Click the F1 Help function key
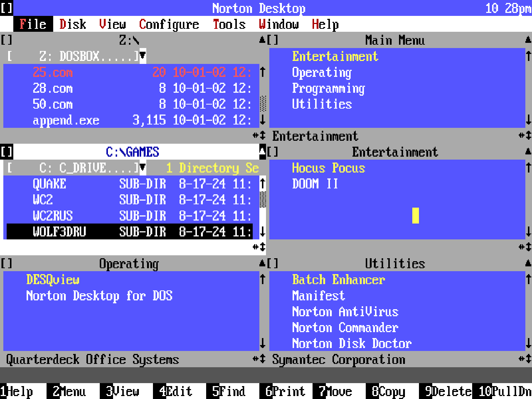Viewport: 532px width, 399px height. point(17,391)
